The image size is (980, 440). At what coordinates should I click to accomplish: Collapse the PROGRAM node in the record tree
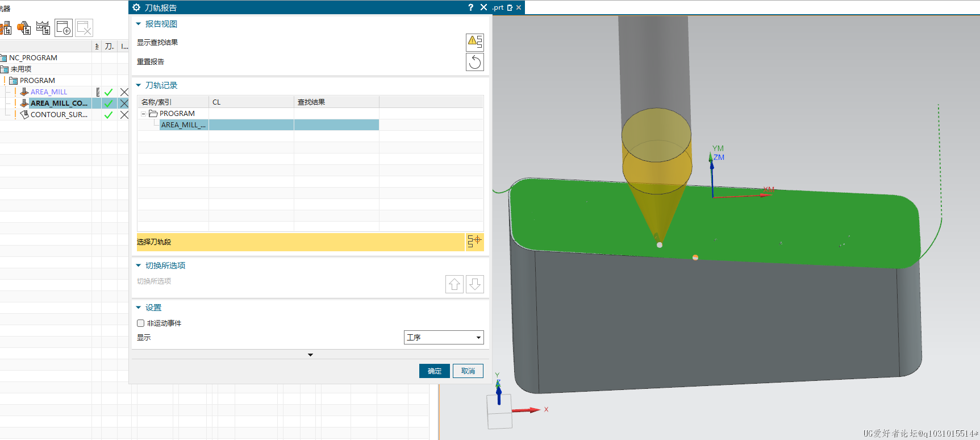[144, 114]
